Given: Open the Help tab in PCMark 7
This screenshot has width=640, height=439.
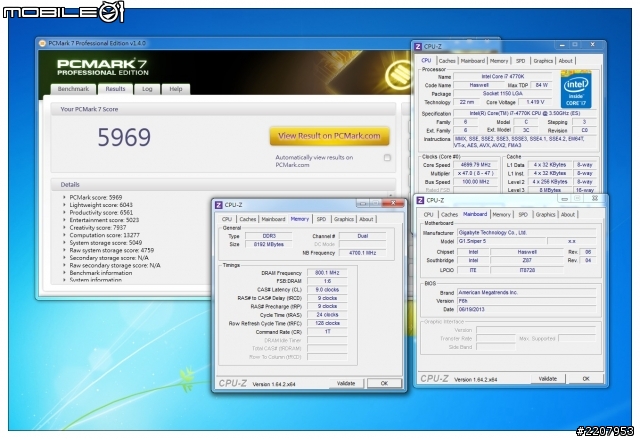Looking at the screenshot, I should click(x=176, y=89).
